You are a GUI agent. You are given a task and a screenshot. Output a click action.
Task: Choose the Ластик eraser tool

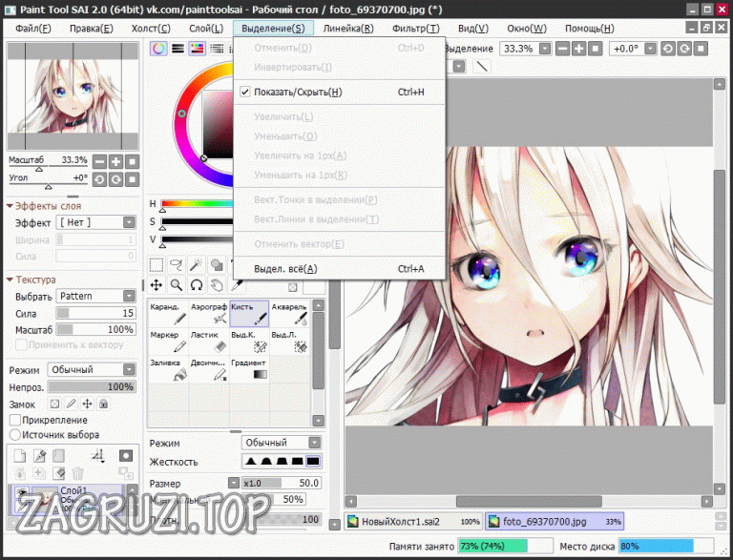point(208,342)
